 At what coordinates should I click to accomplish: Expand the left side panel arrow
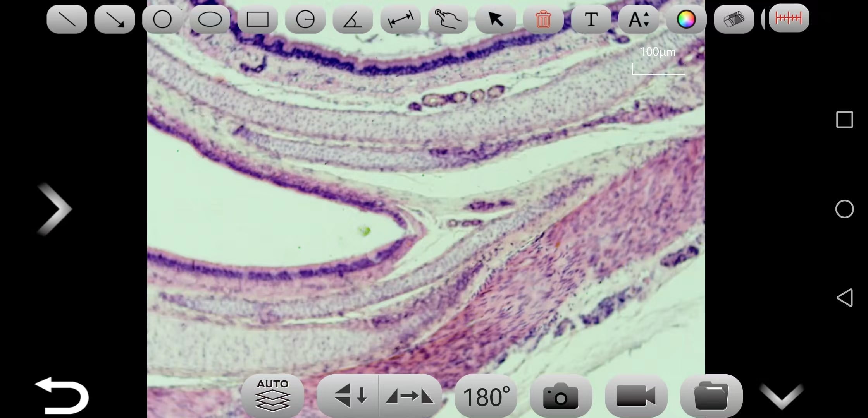pos(55,209)
